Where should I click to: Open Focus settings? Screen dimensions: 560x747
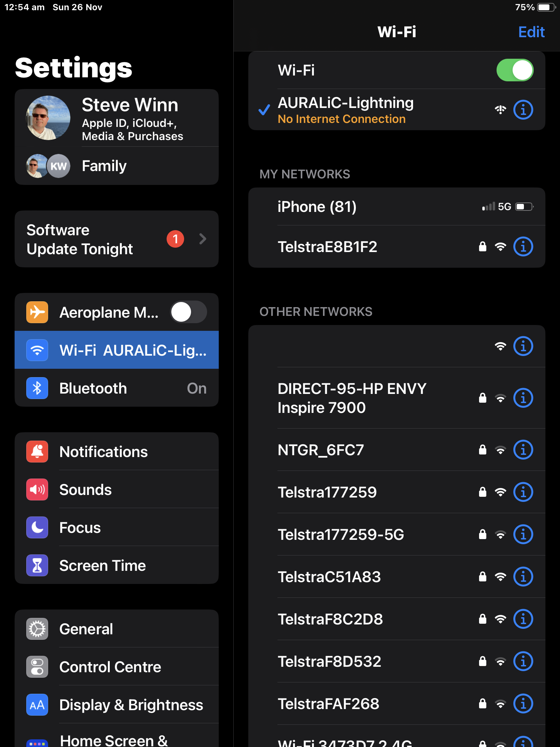click(x=117, y=527)
